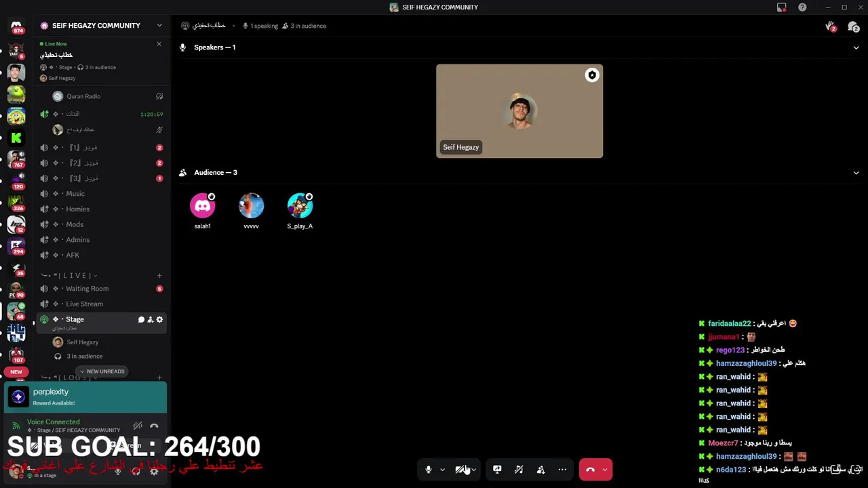
Task: Open Discord direct messages home icon
Action: point(16,26)
